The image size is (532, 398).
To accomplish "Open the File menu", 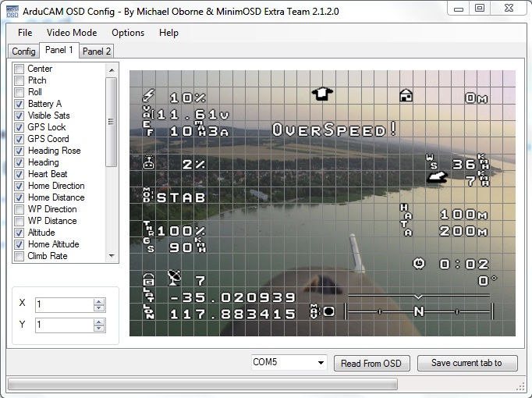I will click(25, 33).
